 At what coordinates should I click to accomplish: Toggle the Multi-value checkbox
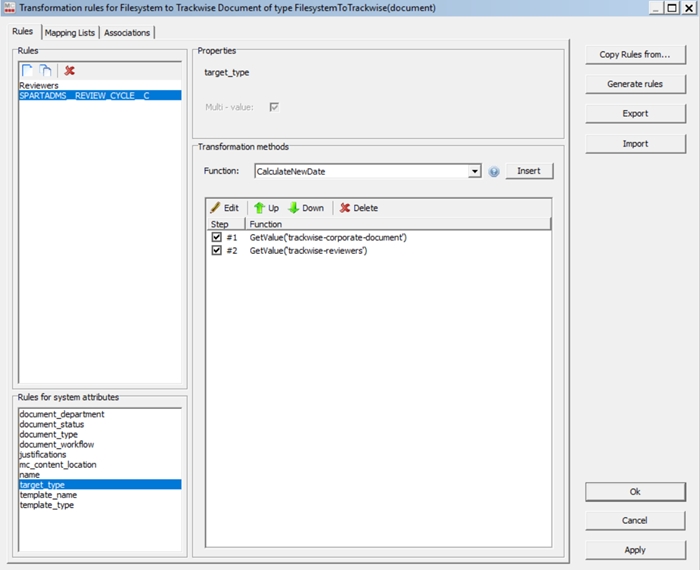[x=273, y=107]
